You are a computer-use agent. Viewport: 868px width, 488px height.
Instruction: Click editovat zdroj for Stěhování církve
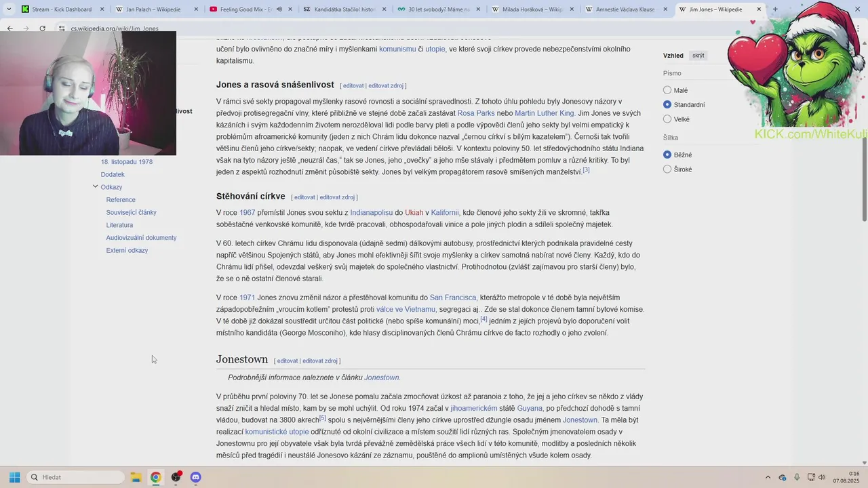(x=337, y=197)
